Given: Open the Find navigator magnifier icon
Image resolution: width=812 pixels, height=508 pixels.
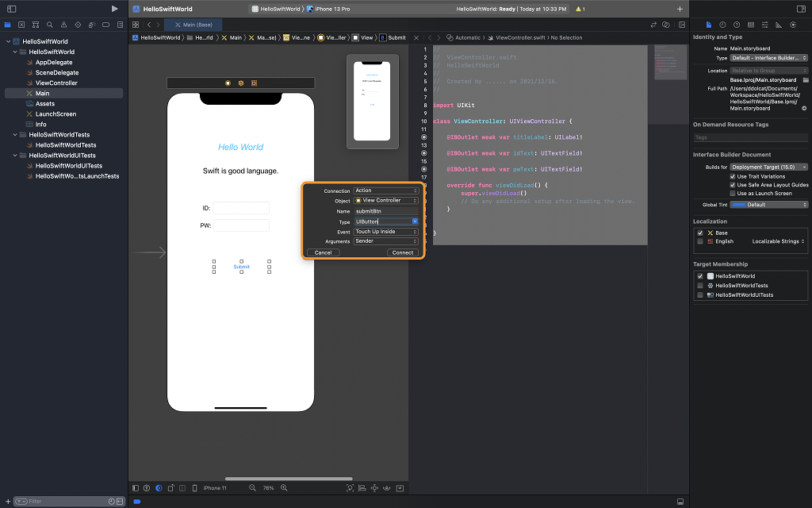Looking at the screenshot, I should [49, 25].
